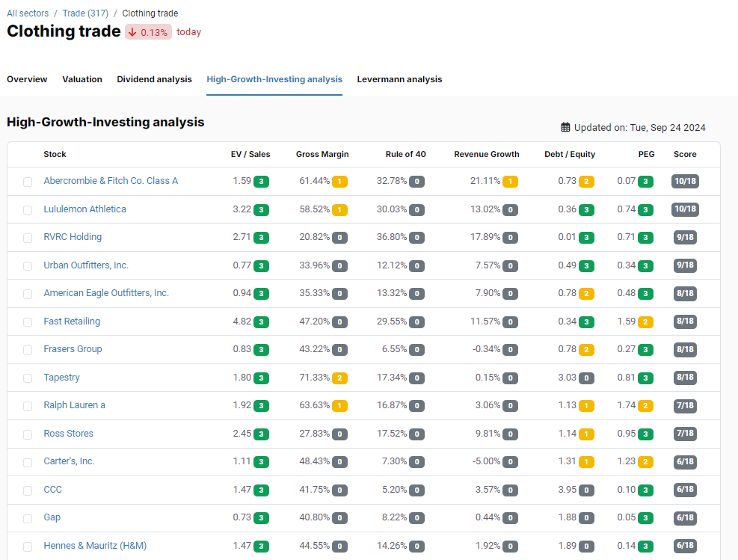738x560 pixels.
Task: Click the Updated on Tue, Sep 24 2024 text
Action: (639, 128)
